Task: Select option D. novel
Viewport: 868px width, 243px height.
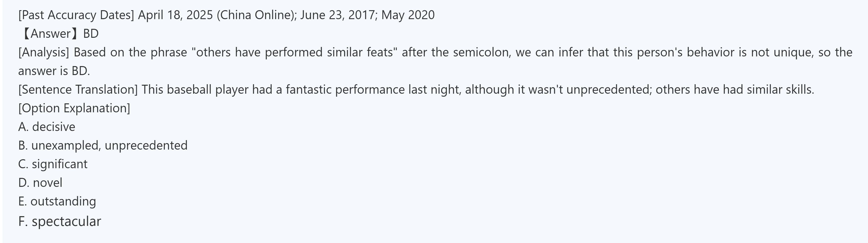Action: click(40, 183)
